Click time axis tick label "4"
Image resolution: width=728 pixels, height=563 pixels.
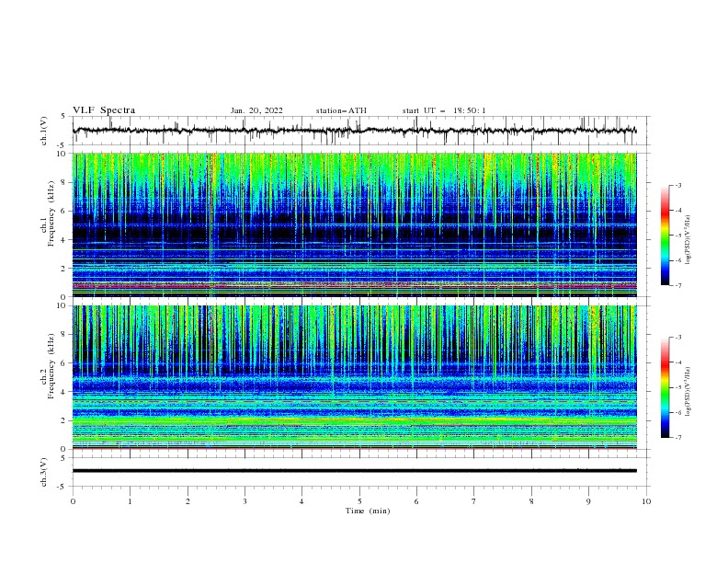click(x=302, y=501)
